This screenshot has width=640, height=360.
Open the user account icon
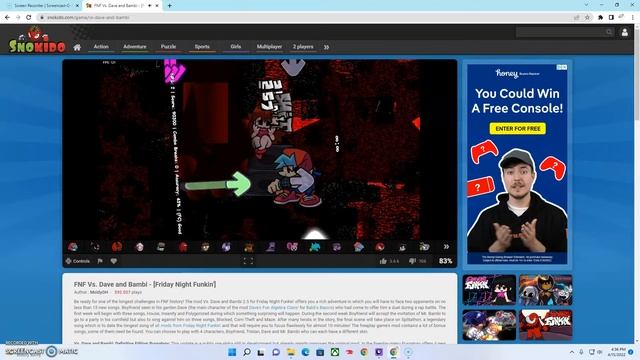click(624, 32)
